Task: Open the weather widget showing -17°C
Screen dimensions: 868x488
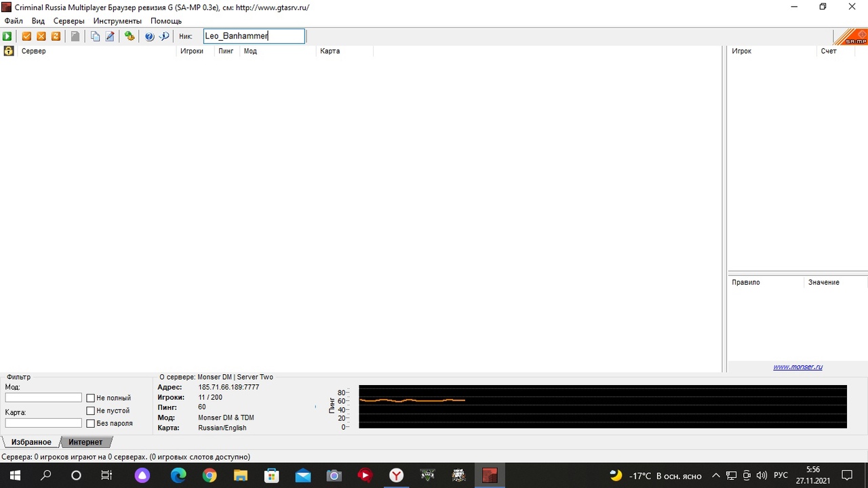Action: (656, 475)
